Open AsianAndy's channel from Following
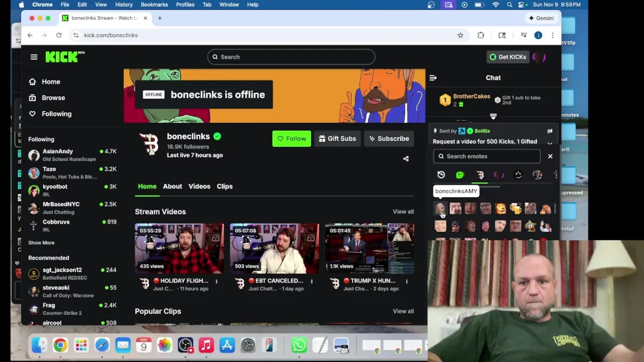This screenshot has height=362, width=644. 72,155
